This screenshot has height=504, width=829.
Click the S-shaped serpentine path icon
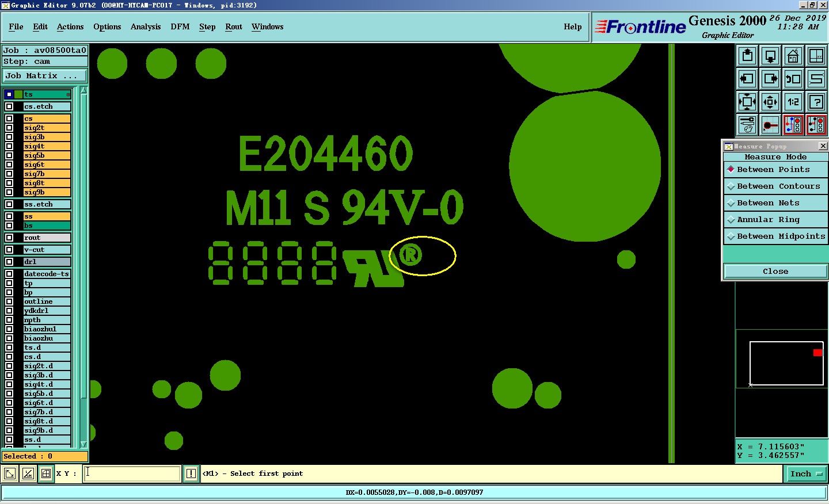point(816,79)
